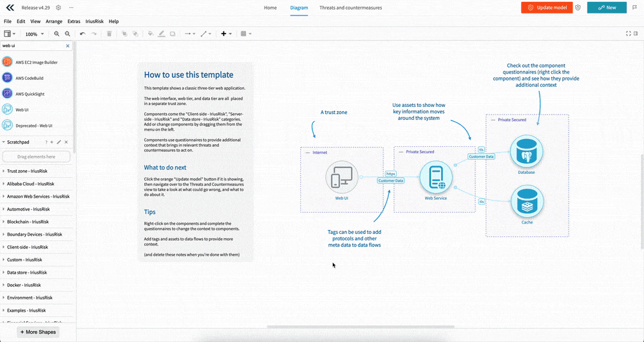Open the insert plus dropdown
The height and width of the screenshot is (342, 644).
pos(226,33)
